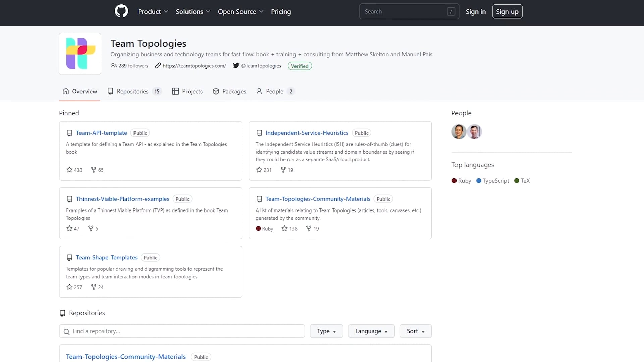The width and height of the screenshot is (644, 362).
Task: Open stargazers (257) of Team-Shape-Templates
Action: 74,287
